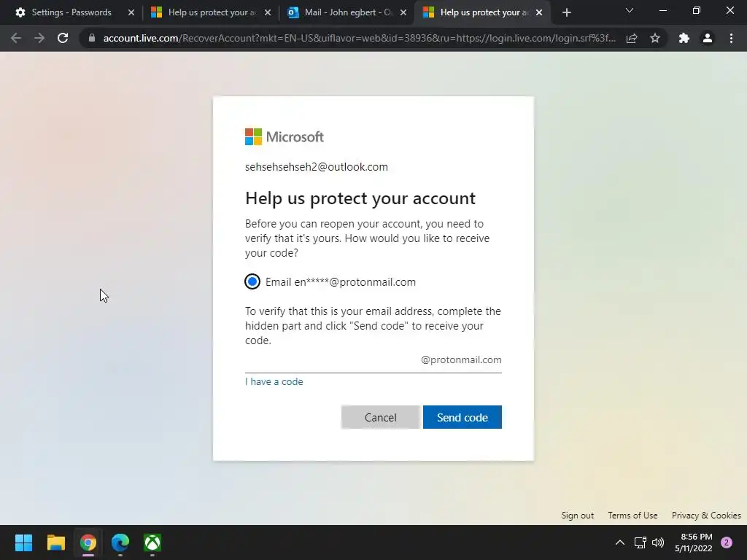Open the Windows Start menu
Screen dimensions: 747x560
point(24,542)
